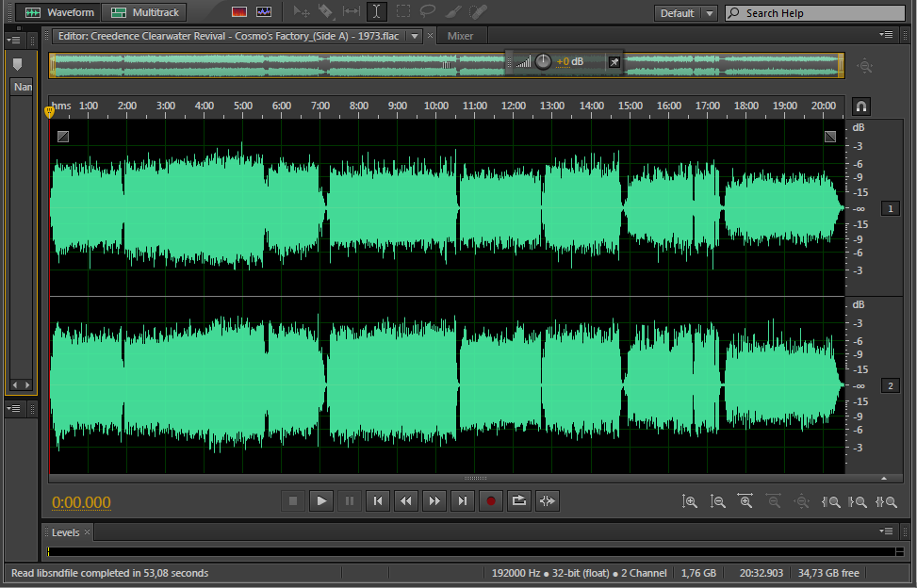Move playhead to next marker
Screen dimensions: 917x588
pyautogui.click(x=462, y=501)
